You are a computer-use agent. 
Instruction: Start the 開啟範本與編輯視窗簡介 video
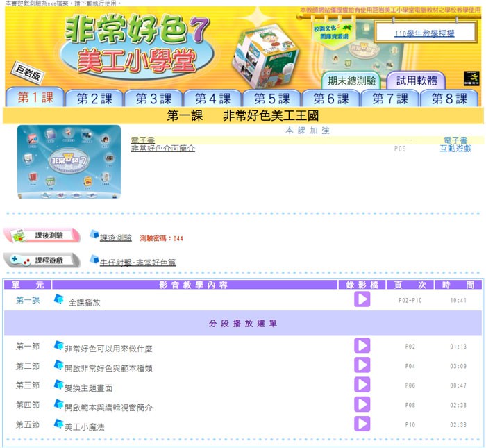click(362, 404)
